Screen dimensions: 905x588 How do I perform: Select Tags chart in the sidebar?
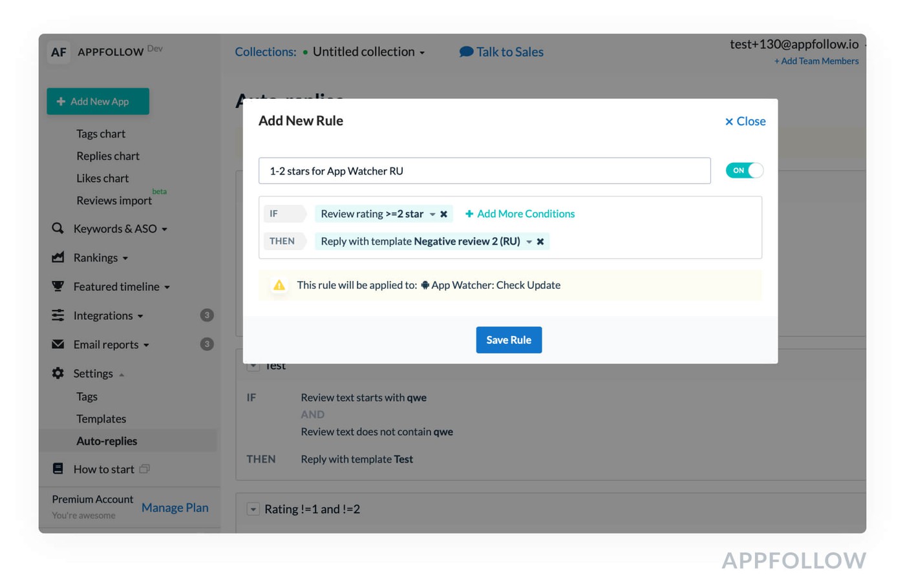[x=101, y=134]
